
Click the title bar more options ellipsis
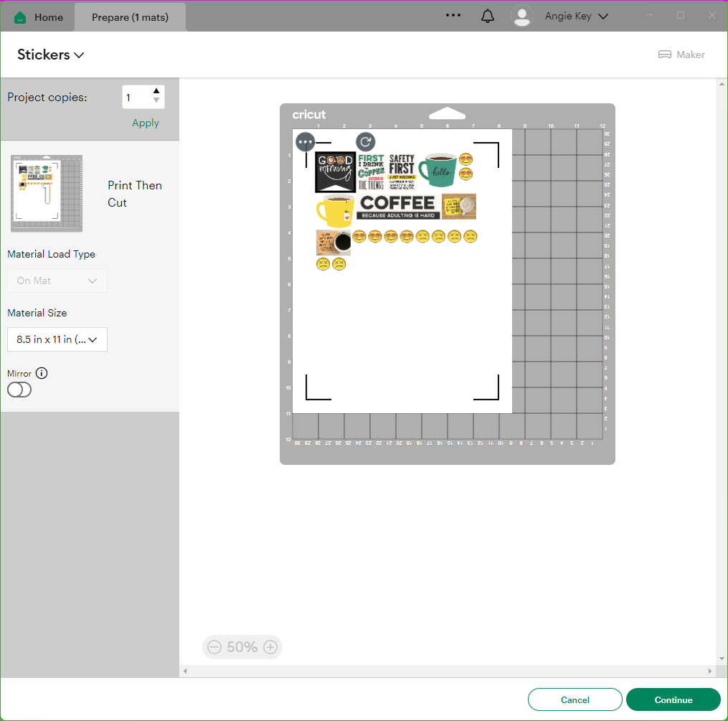[453, 15]
